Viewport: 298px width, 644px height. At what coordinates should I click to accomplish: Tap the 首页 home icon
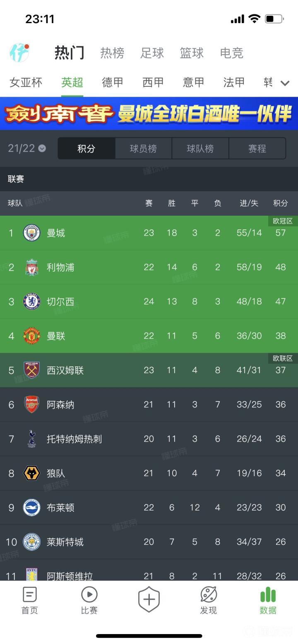[29, 595]
